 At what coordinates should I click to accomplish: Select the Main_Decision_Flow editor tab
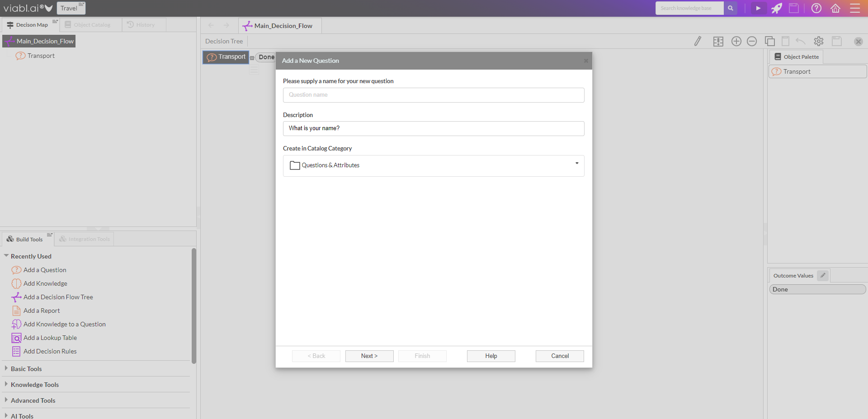[280, 26]
